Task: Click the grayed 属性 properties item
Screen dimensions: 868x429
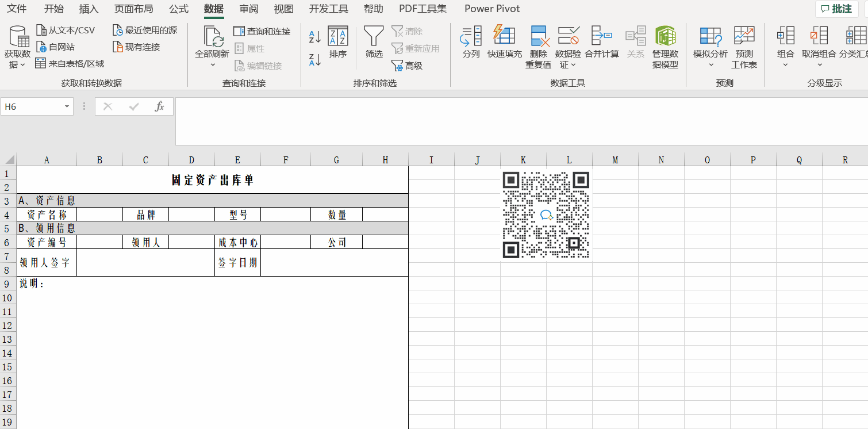Action: [249, 49]
